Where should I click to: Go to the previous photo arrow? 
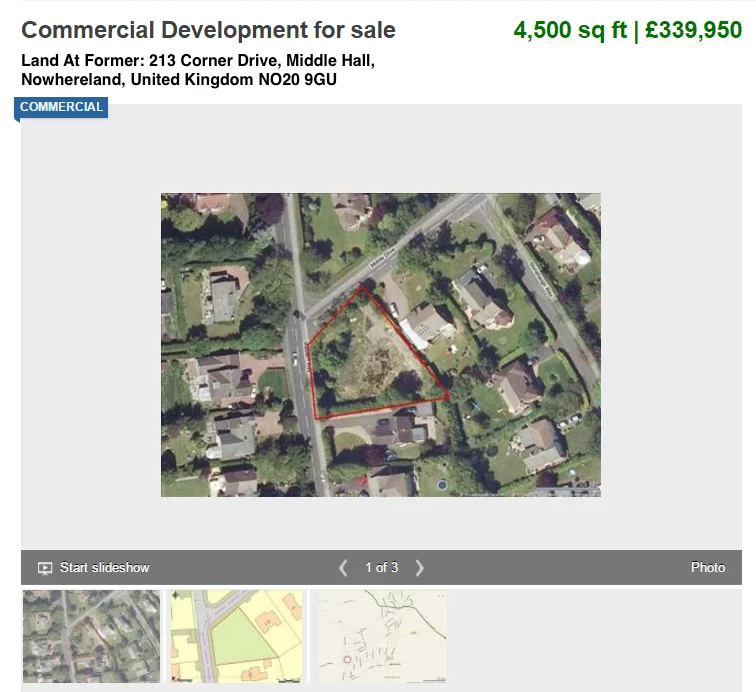[x=343, y=568]
